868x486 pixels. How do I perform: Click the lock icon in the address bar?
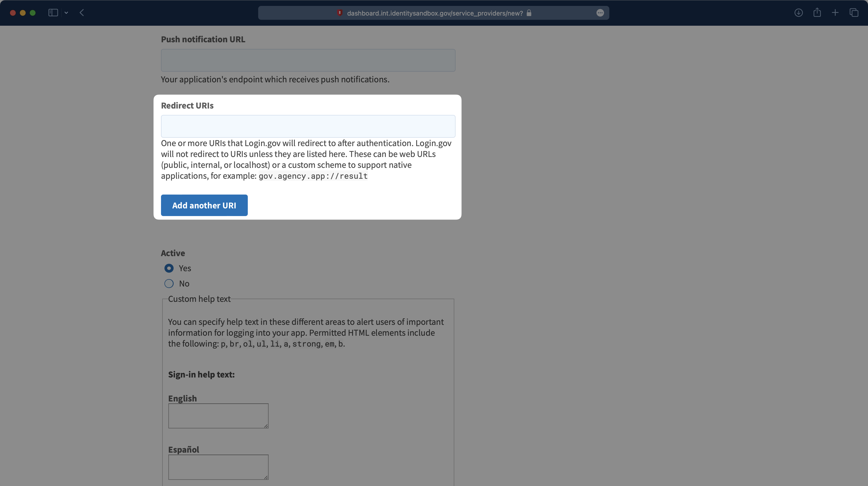pyautogui.click(x=529, y=13)
